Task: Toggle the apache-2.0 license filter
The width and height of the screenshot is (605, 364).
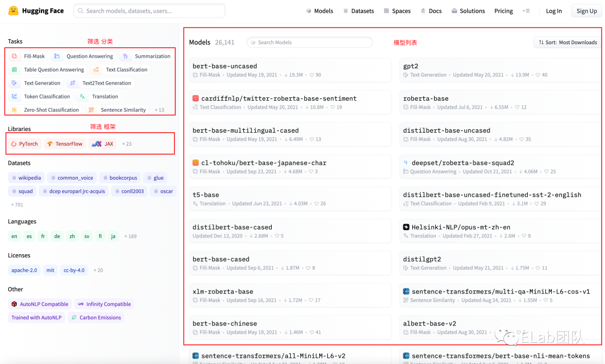Action: (24, 270)
